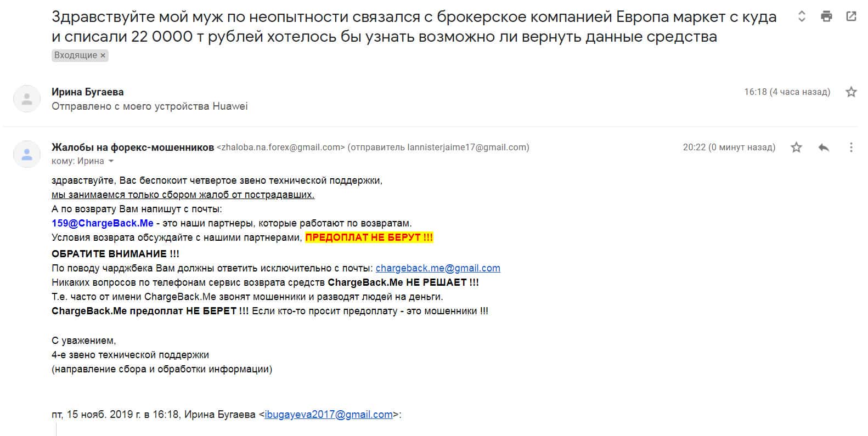Screen dimensions: 868x436
Task: Click the ibugayeva2017@gmail.com email link
Action: (x=329, y=415)
